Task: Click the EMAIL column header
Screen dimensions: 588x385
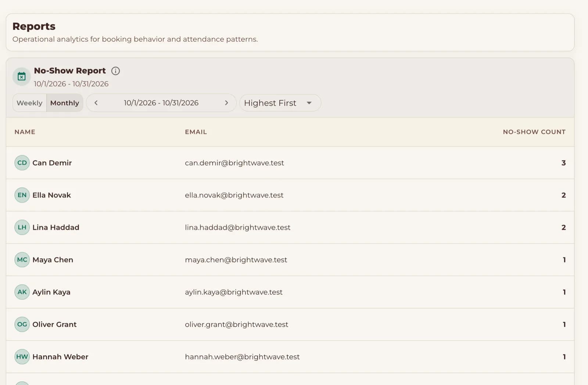Action: pyautogui.click(x=196, y=132)
